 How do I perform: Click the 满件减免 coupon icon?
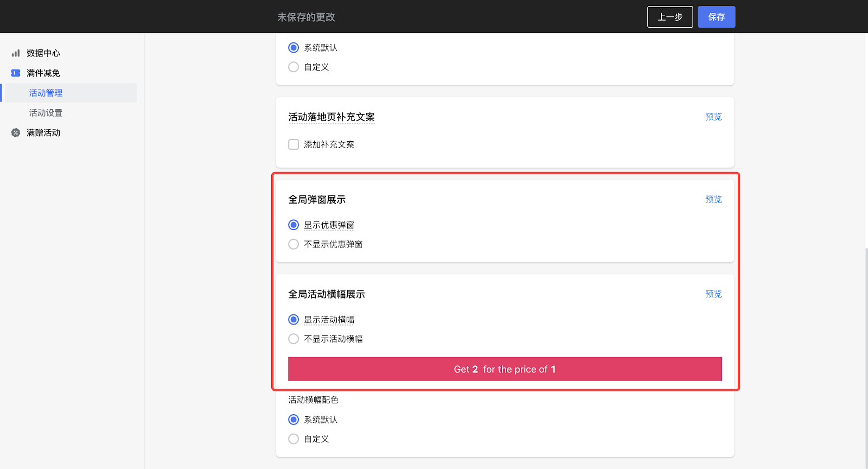pos(16,73)
